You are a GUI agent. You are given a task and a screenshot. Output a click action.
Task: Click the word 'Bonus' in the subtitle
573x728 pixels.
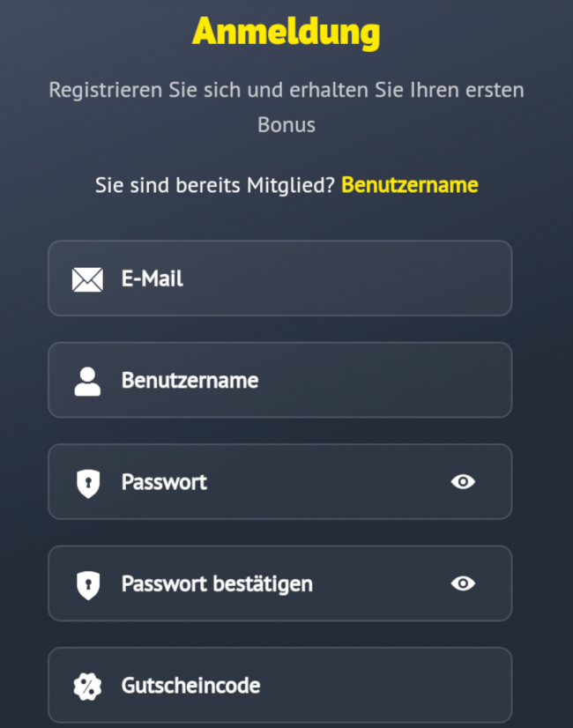(x=286, y=124)
